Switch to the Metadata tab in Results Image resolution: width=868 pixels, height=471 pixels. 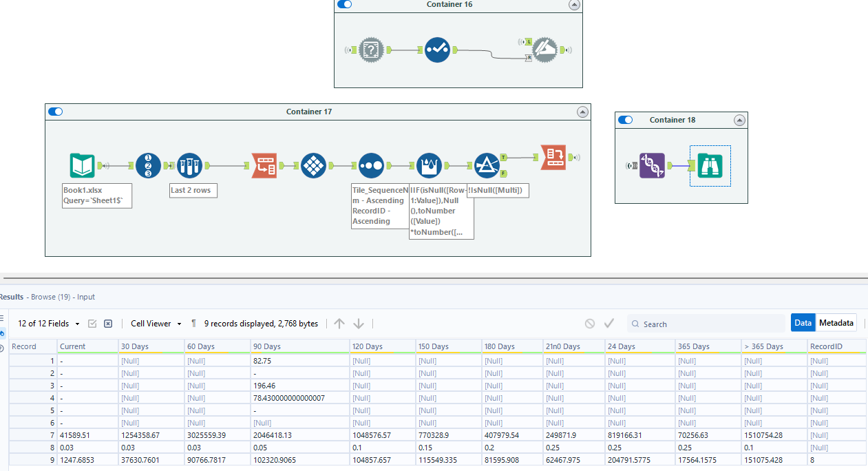(836, 322)
